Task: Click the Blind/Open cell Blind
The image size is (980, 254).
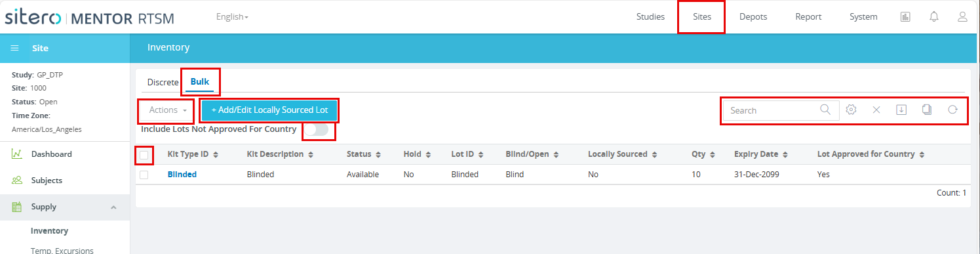Action: [x=515, y=175]
